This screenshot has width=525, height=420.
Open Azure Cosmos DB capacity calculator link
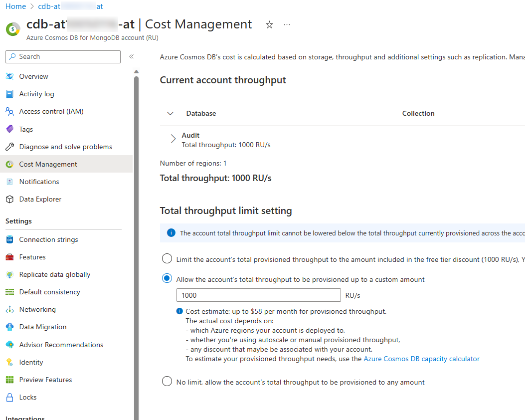click(x=421, y=359)
